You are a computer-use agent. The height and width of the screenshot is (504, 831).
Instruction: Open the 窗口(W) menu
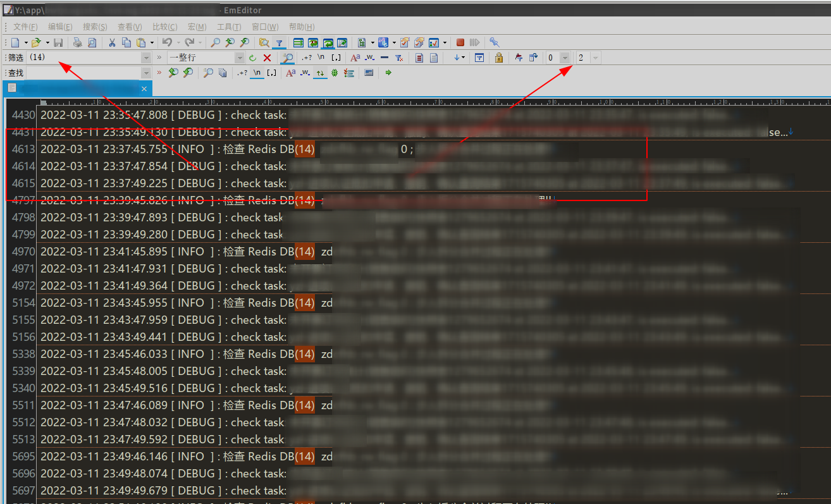click(265, 27)
